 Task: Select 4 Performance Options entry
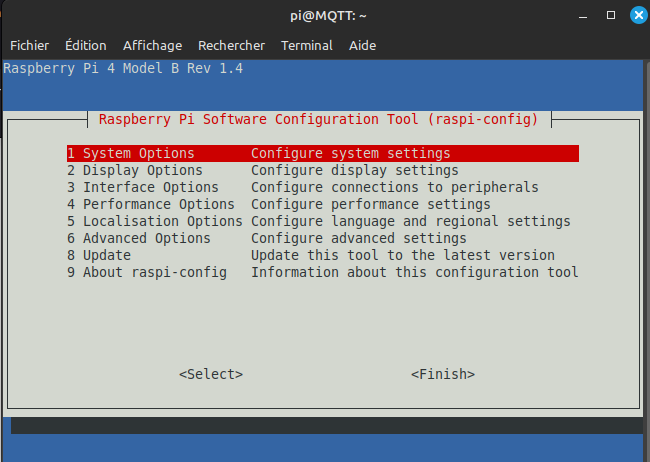[x=150, y=205]
